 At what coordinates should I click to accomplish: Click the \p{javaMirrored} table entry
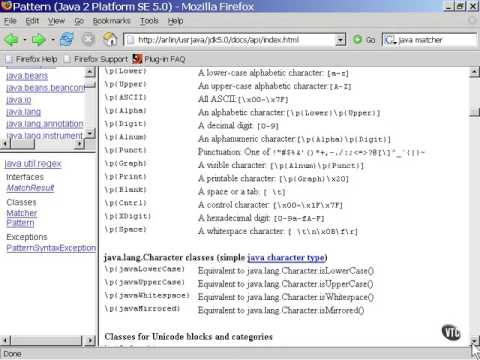(x=142, y=309)
